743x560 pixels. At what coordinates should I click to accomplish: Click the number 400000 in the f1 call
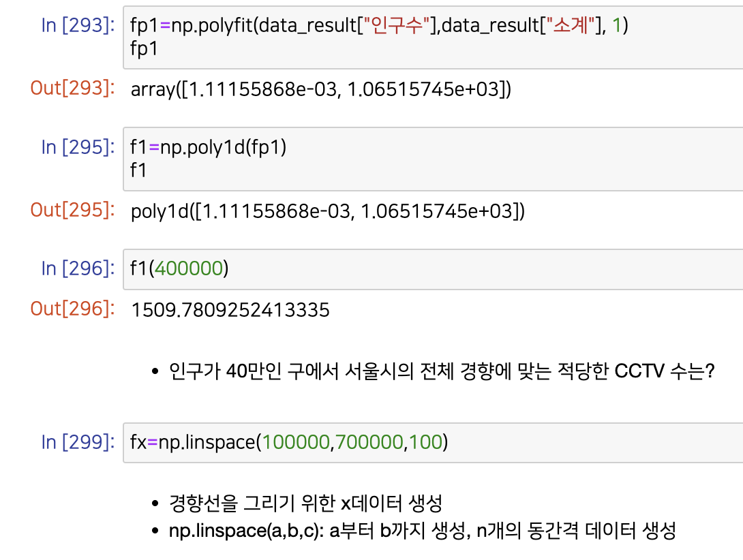point(189,268)
